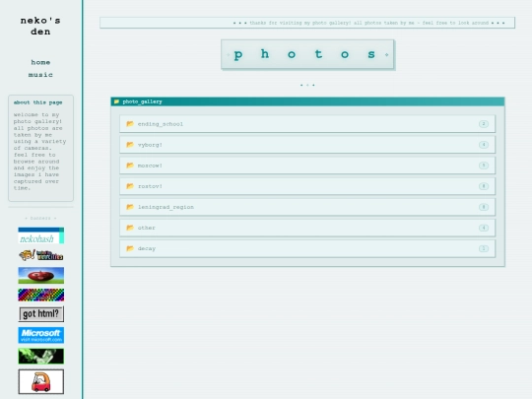Click the folder icon beside other
The height and width of the screenshot is (399, 532).
pyautogui.click(x=130, y=228)
